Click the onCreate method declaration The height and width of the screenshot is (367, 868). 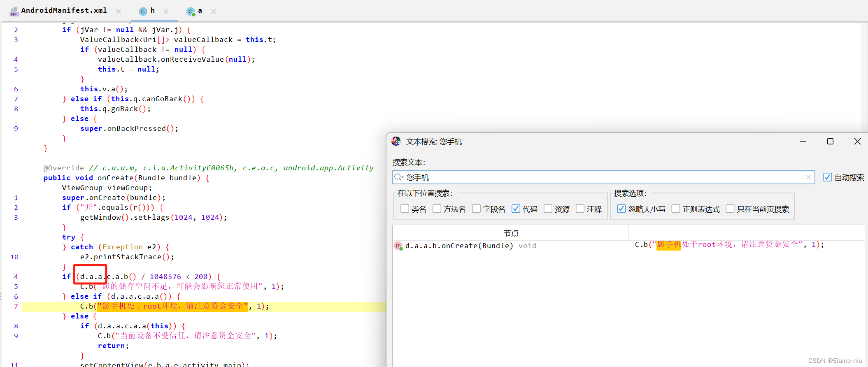click(x=126, y=178)
